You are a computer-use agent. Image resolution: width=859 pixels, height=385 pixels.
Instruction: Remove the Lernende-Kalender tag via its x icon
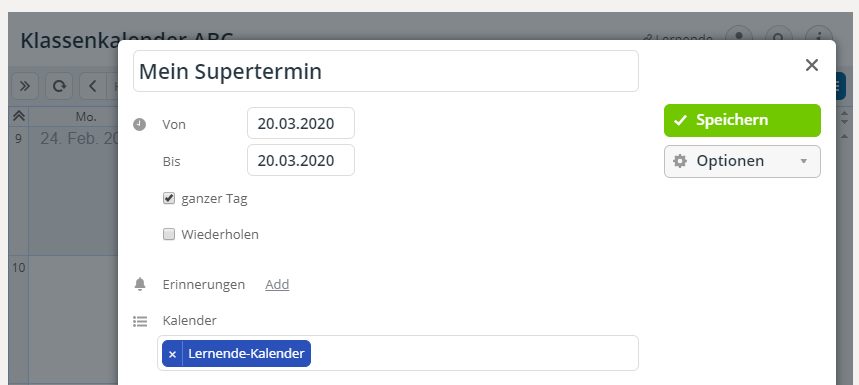172,354
